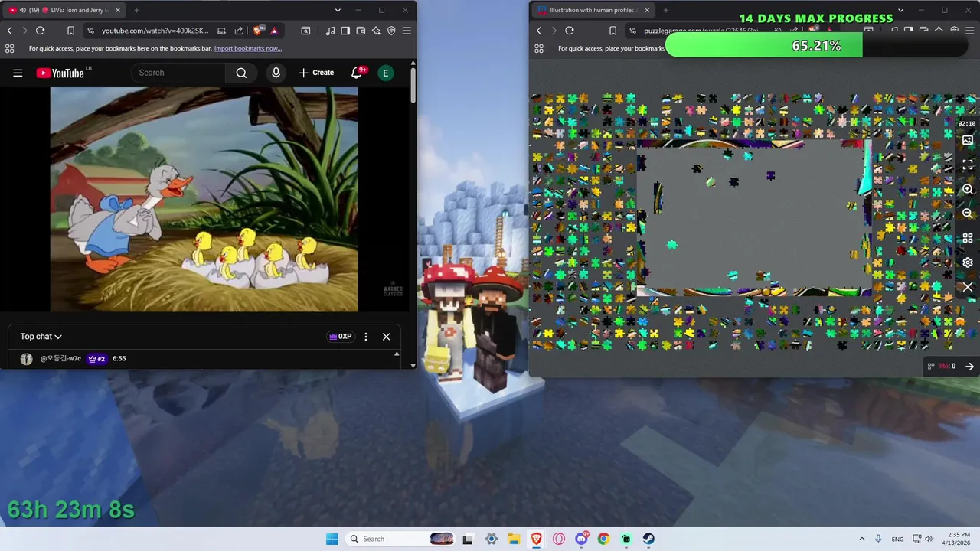Share the YouTube page link
980x551 pixels.
(239, 31)
